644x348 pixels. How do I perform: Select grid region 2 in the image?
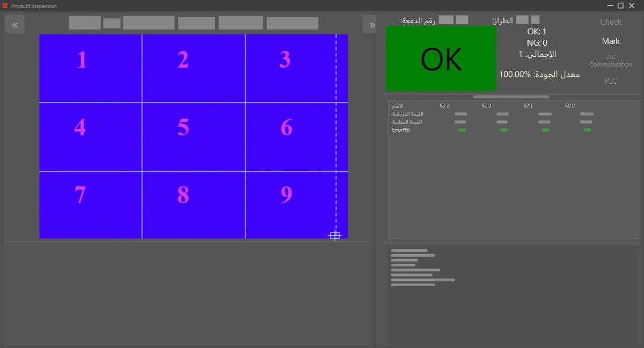pos(194,68)
